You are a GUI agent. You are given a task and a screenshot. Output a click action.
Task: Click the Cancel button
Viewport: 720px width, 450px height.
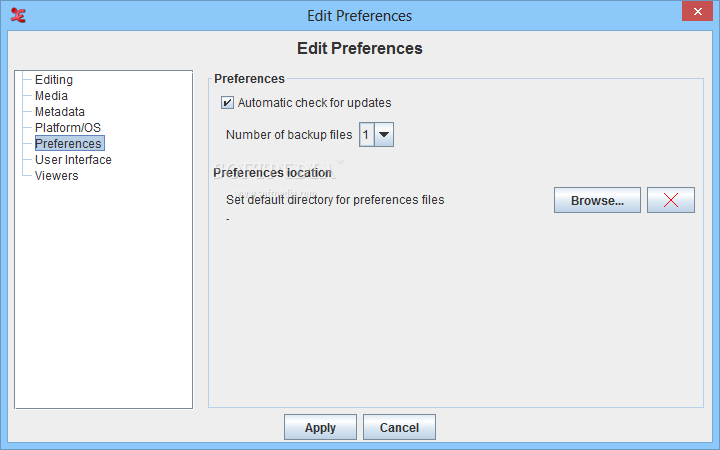click(x=399, y=427)
